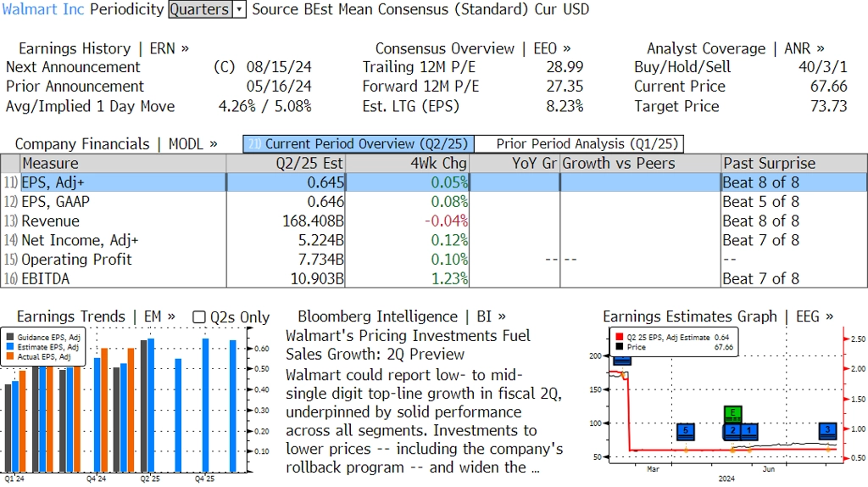Image resolution: width=868 pixels, height=487 pixels.
Task: Click Revenue estimate 168.408B
Action: click(314, 221)
